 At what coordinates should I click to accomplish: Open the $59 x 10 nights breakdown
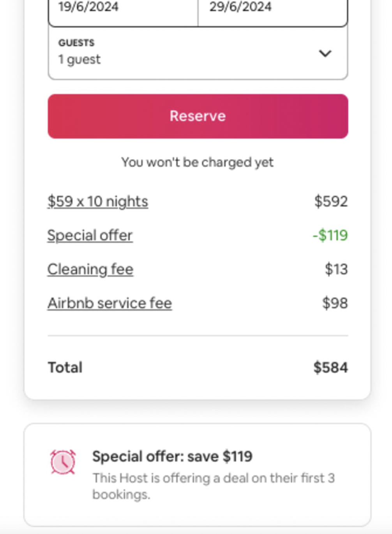98,202
